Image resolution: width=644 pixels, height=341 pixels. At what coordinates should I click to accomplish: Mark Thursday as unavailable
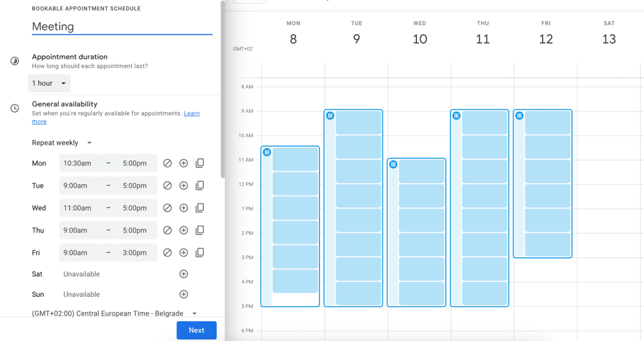click(167, 230)
